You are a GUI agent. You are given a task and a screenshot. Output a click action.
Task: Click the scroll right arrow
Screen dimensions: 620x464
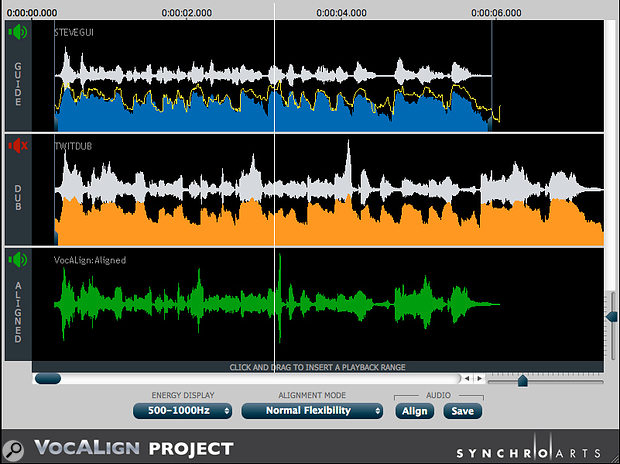click(479, 379)
